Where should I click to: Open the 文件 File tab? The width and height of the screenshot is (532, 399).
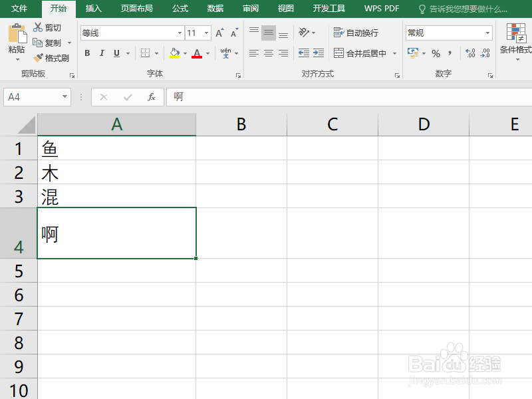click(x=19, y=9)
